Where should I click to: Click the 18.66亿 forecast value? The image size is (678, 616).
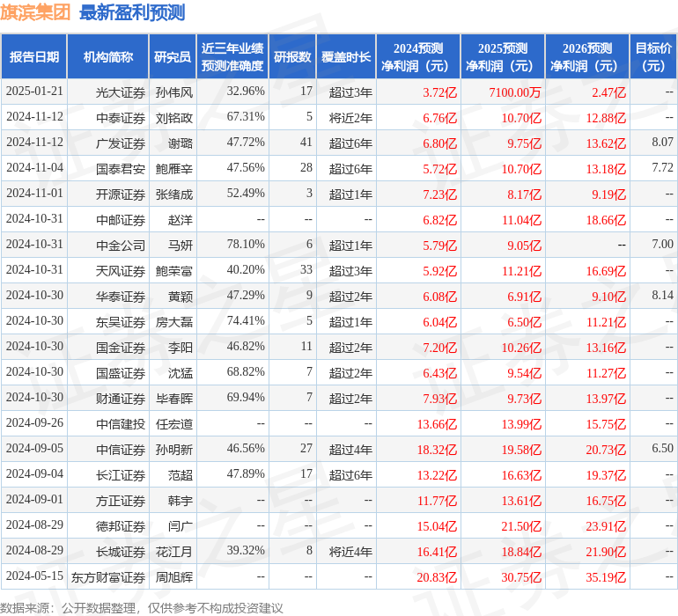coord(606,220)
